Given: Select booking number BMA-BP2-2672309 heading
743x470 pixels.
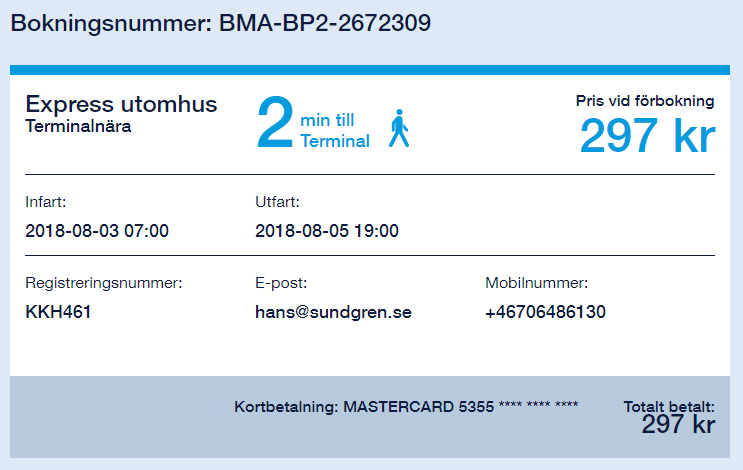Looking at the screenshot, I should (x=221, y=23).
